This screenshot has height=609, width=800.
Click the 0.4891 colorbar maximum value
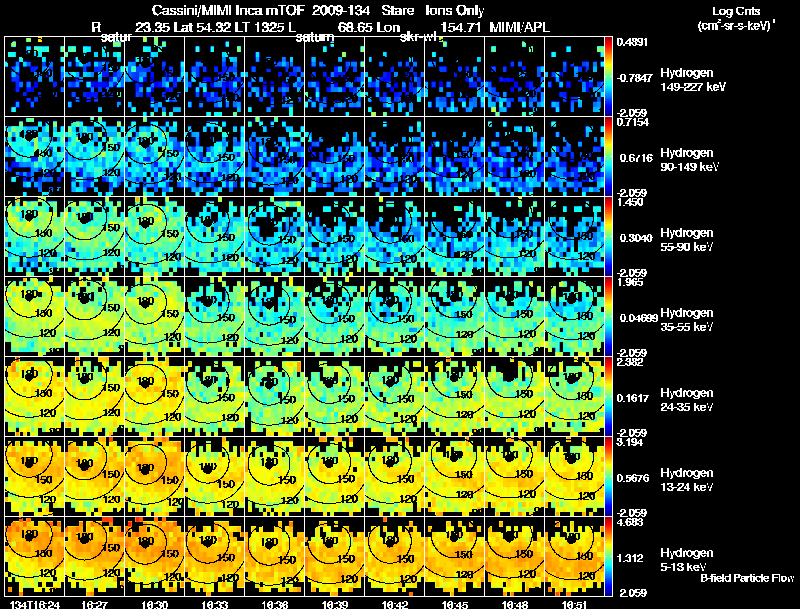(632, 42)
